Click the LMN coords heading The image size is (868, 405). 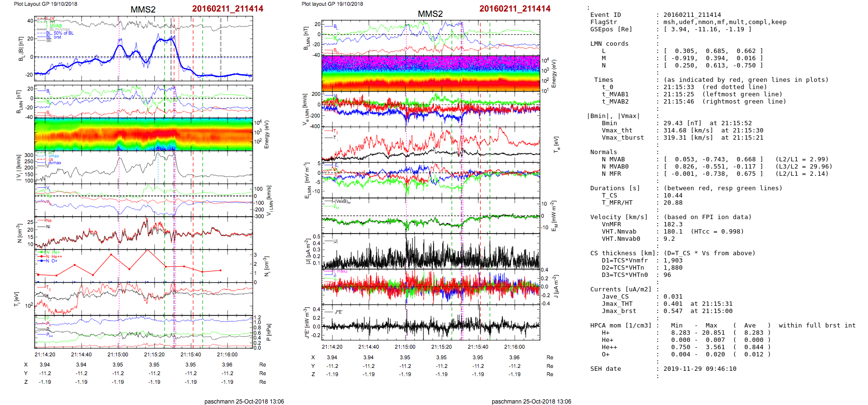coord(609,44)
